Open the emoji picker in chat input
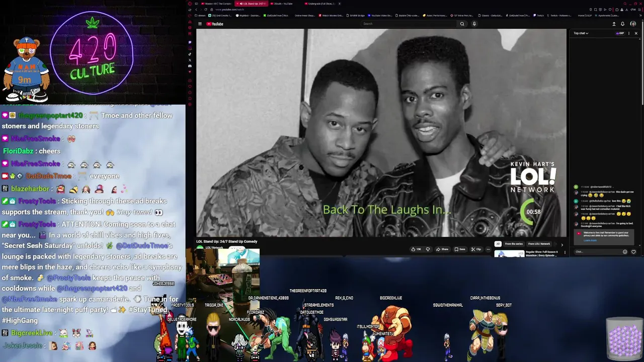644x362 pixels. 625,252
